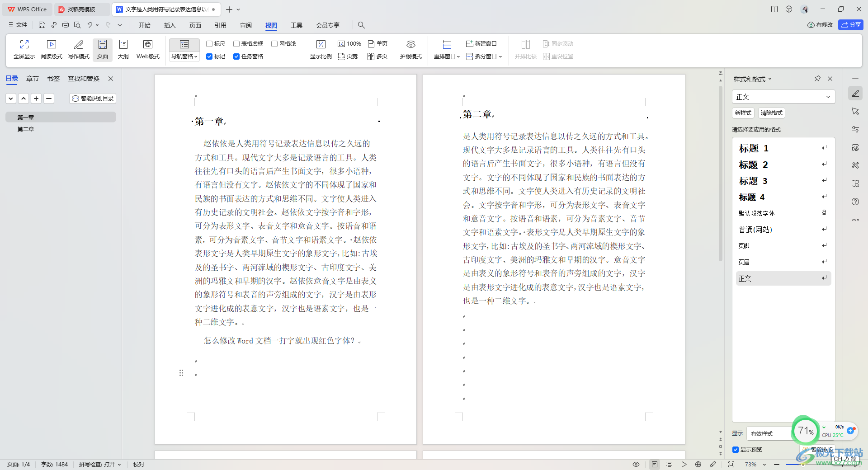Open the Styles and Formatting title dropdown
The width and height of the screenshot is (868, 470).
pyautogui.click(x=752, y=79)
